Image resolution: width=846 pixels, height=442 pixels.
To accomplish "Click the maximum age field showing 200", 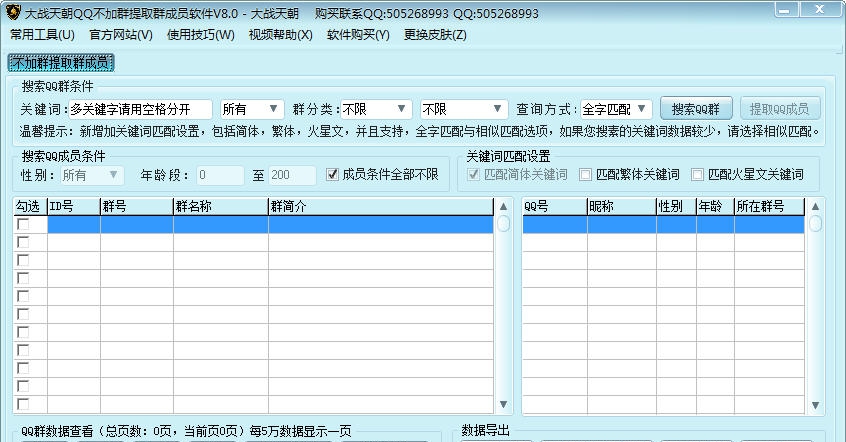I will point(292,175).
